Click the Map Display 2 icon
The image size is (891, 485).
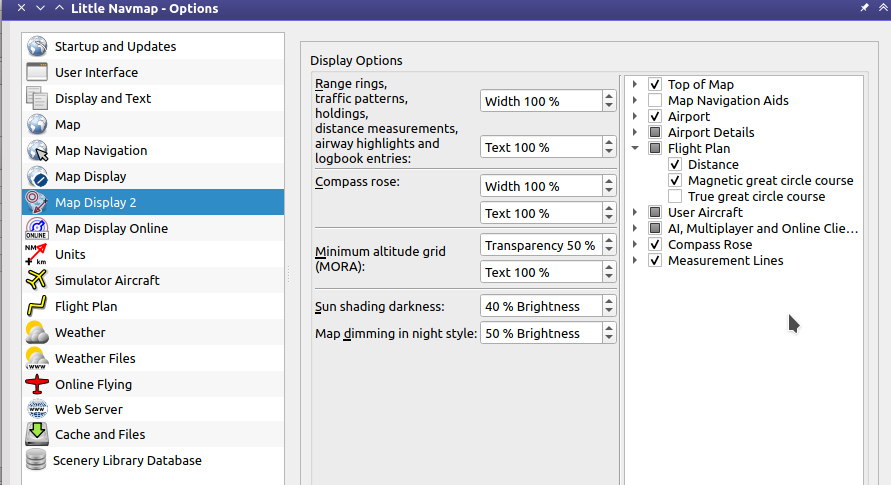click(x=37, y=203)
